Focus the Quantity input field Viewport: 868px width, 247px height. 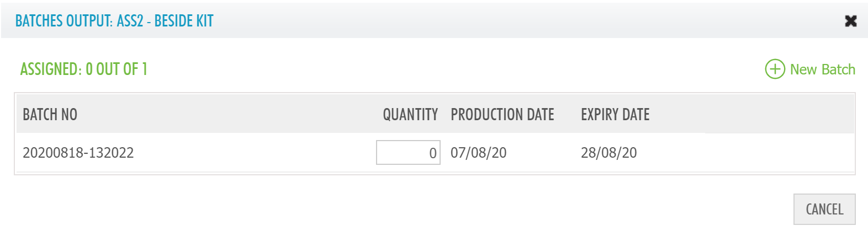(x=407, y=153)
